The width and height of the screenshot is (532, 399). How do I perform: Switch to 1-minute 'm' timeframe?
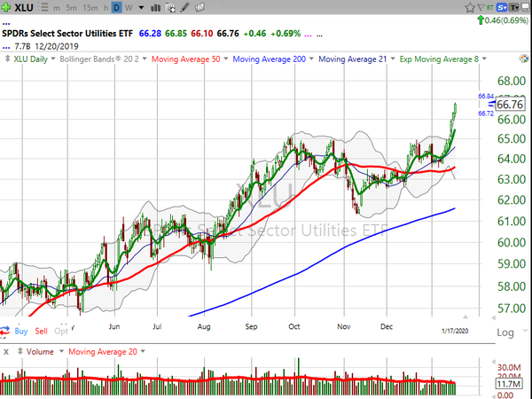pos(57,7)
